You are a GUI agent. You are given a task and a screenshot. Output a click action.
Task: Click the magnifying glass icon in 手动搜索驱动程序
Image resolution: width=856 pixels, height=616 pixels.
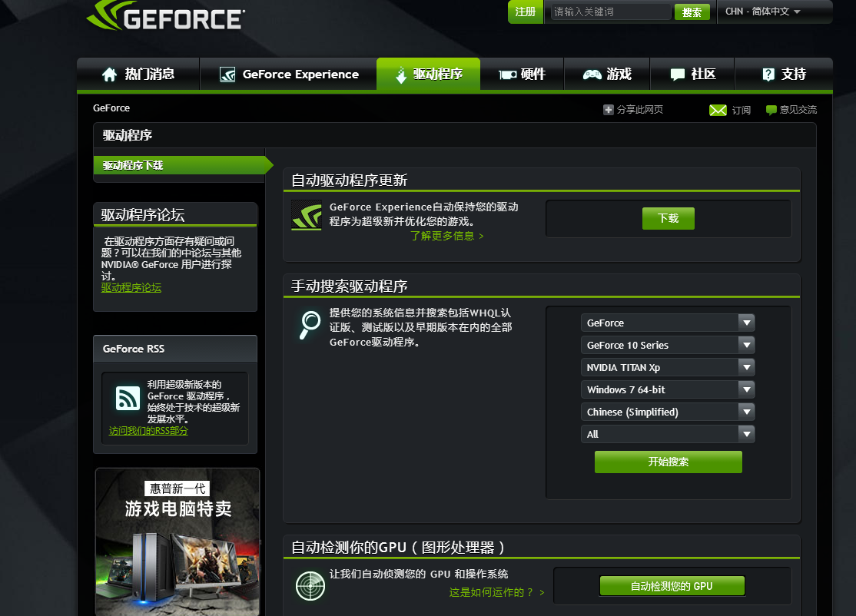point(310,325)
